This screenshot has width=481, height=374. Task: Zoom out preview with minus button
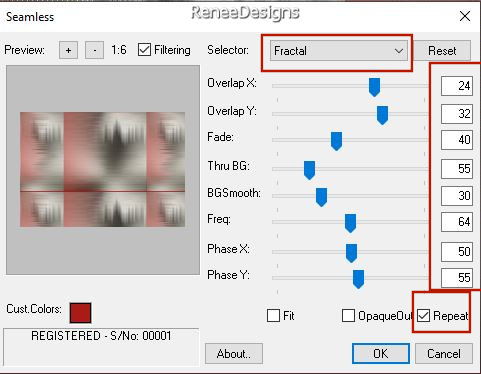[x=94, y=50]
